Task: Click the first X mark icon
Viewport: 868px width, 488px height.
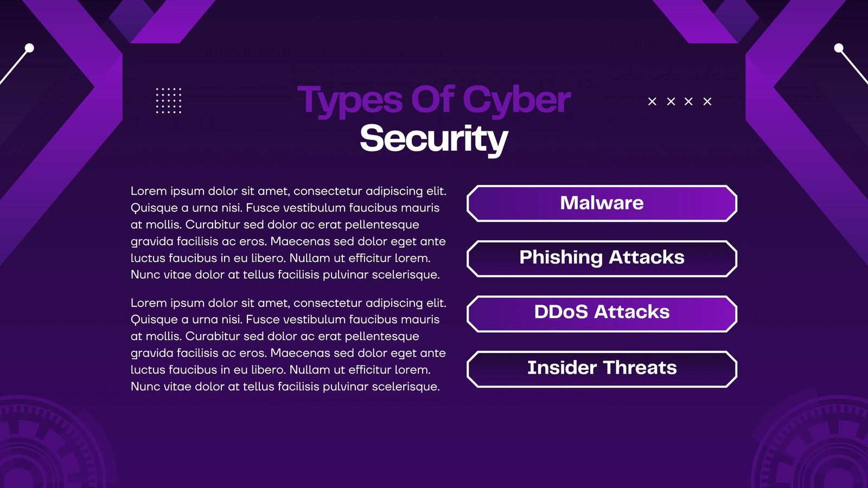Action: (x=652, y=101)
